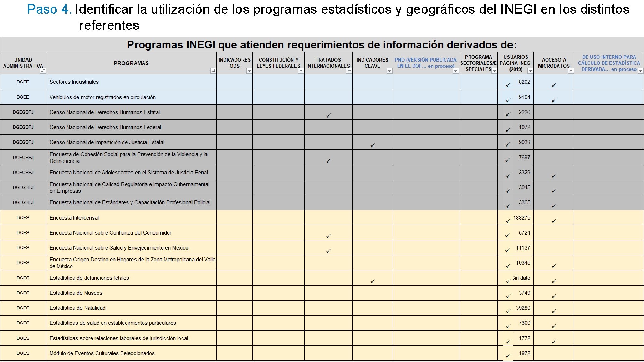Click DGEE unit cell for Vehículos de motor

(x=23, y=97)
